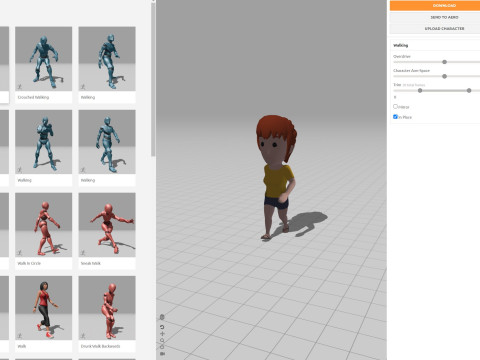Select the Drunk Walk Backwards animation thumbnail
480x360 pixels.
(107, 308)
